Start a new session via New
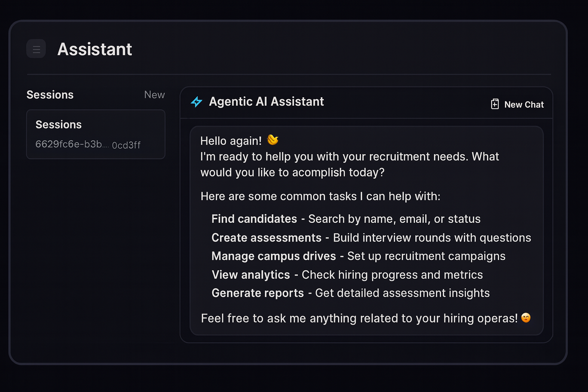The image size is (588, 392). [x=154, y=95]
